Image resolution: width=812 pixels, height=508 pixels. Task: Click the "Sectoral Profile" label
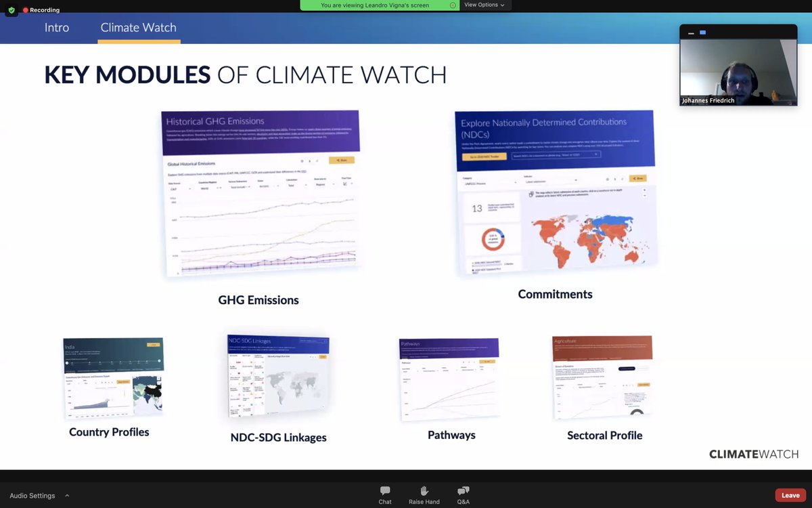(605, 436)
